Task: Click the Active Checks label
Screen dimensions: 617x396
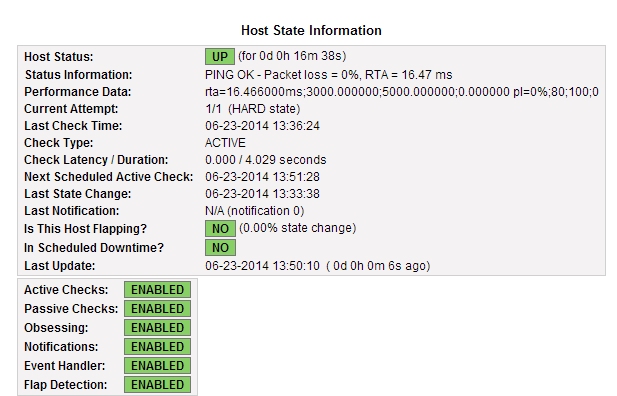Action: click(66, 290)
